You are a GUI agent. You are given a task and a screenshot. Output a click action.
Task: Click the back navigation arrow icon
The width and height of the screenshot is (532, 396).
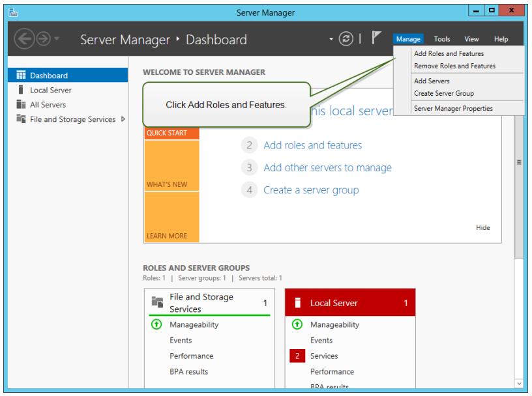pyautogui.click(x=24, y=39)
